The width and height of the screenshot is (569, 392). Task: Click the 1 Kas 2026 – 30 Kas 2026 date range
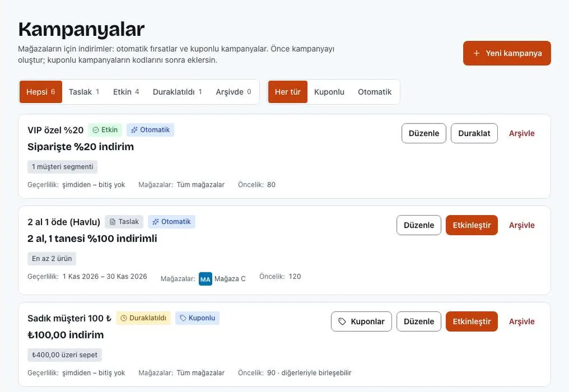105,277
